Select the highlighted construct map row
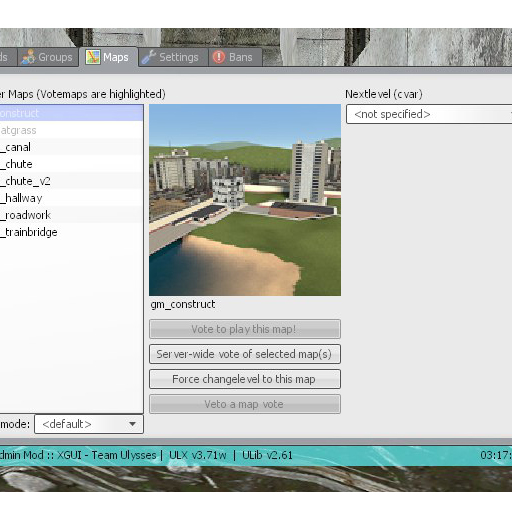 pos(71,113)
